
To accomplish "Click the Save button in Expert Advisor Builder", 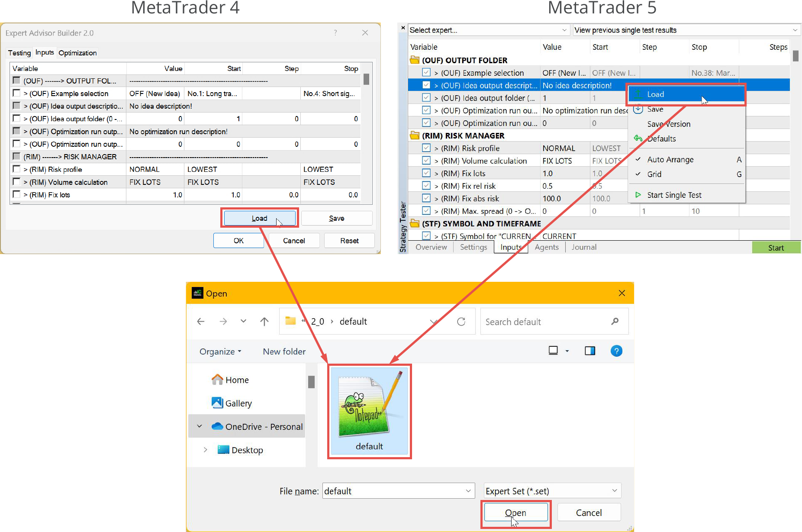I will coord(336,218).
